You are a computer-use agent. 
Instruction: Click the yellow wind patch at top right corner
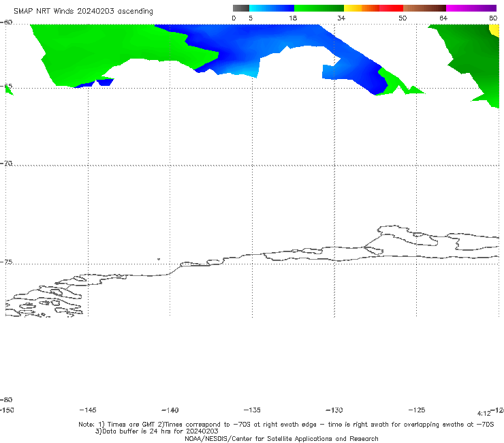494,29
